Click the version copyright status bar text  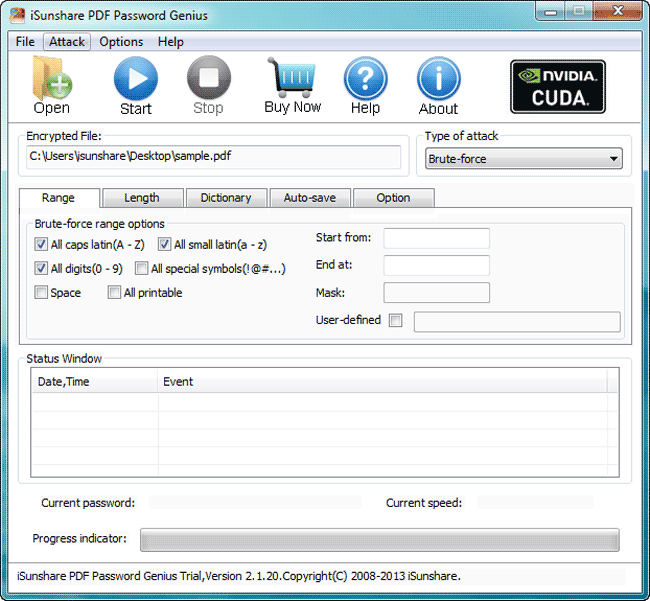(239, 576)
